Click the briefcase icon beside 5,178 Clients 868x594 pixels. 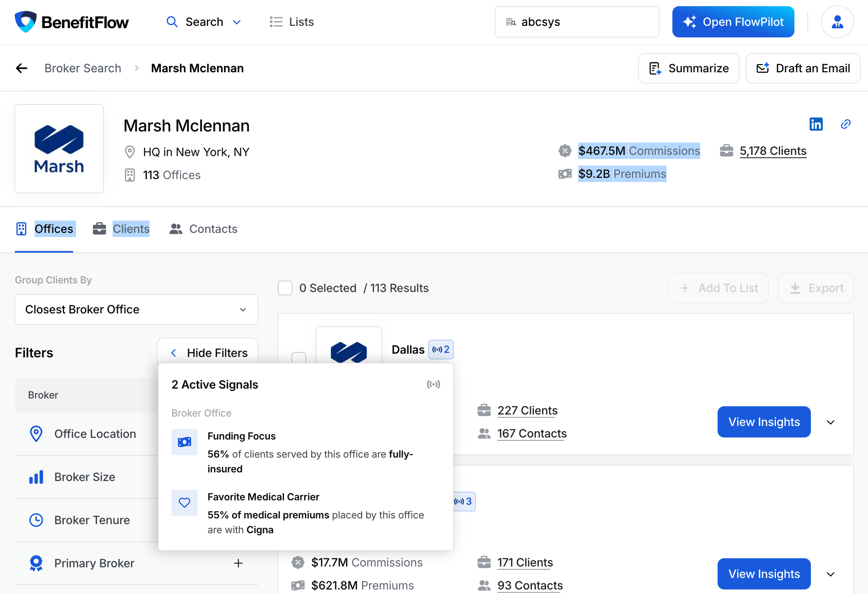pyautogui.click(x=726, y=151)
